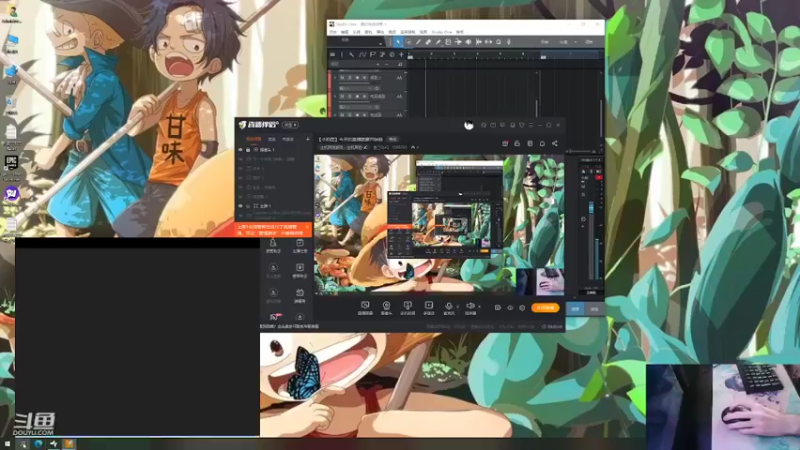Solo the first Studio One track
The image size is (800, 450).
click(350, 78)
